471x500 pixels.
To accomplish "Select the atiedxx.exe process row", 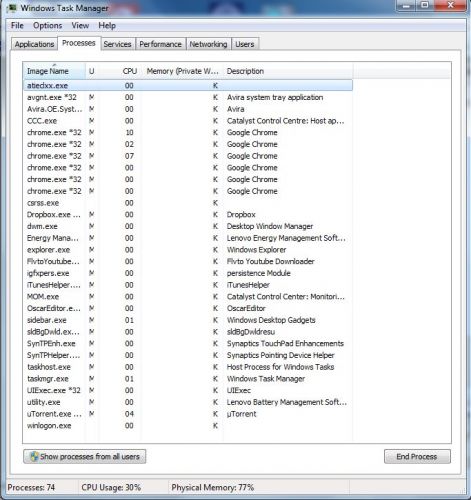I will (x=188, y=85).
